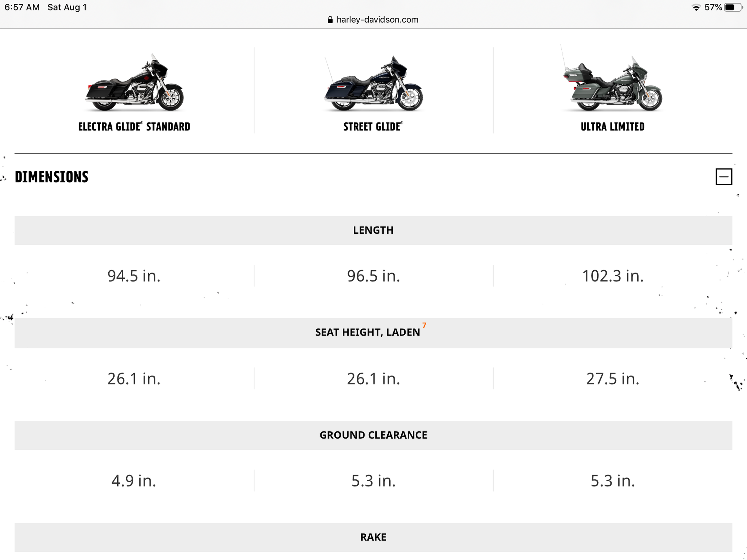
Task: Open the Ultra Limited model name
Action: pos(613,127)
